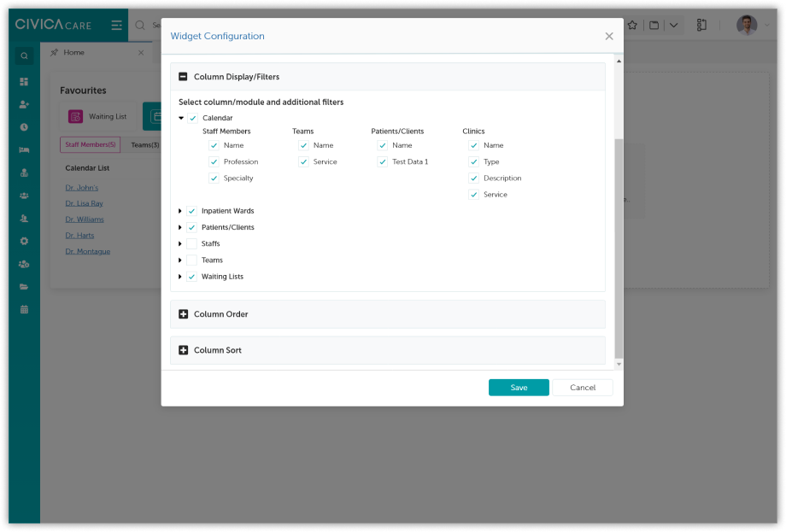Expand the Staffs tree node
Screen dimensions: 786x532
[180, 244]
